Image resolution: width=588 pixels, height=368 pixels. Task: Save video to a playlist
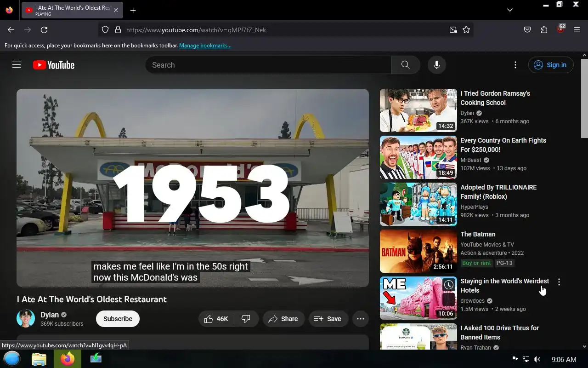pos(328,319)
